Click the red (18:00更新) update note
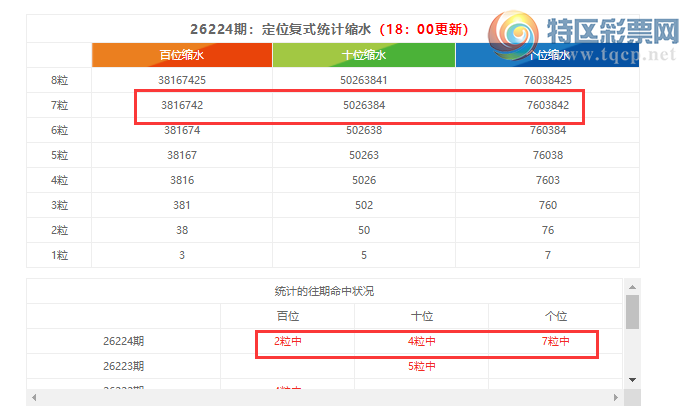The height and width of the screenshot is (418, 689). click(423, 29)
